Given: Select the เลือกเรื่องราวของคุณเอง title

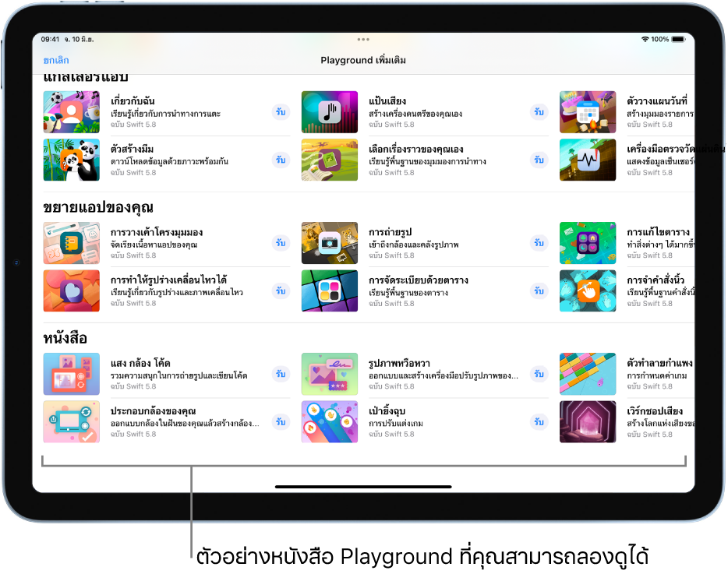Looking at the screenshot, I should tap(416, 149).
